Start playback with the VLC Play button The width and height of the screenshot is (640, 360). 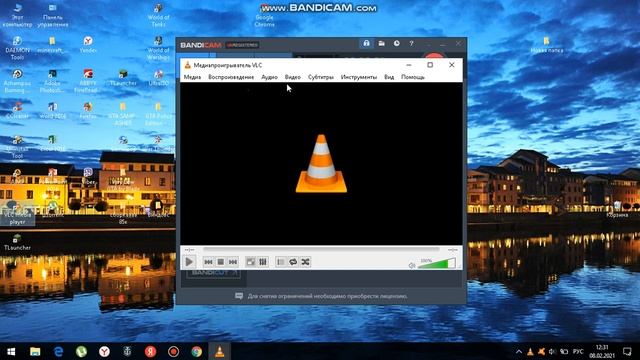click(x=189, y=262)
